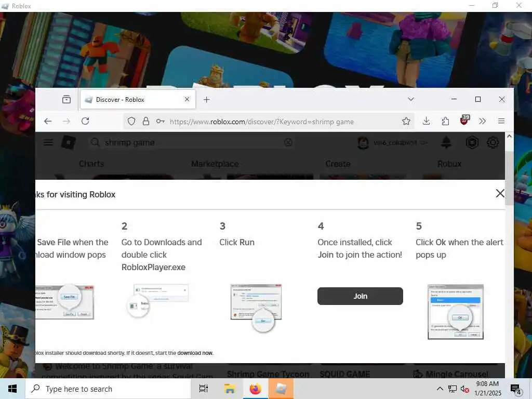The height and width of the screenshot is (399, 532).
Task: Click the Save File step illustration
Action: coord(64,302)
